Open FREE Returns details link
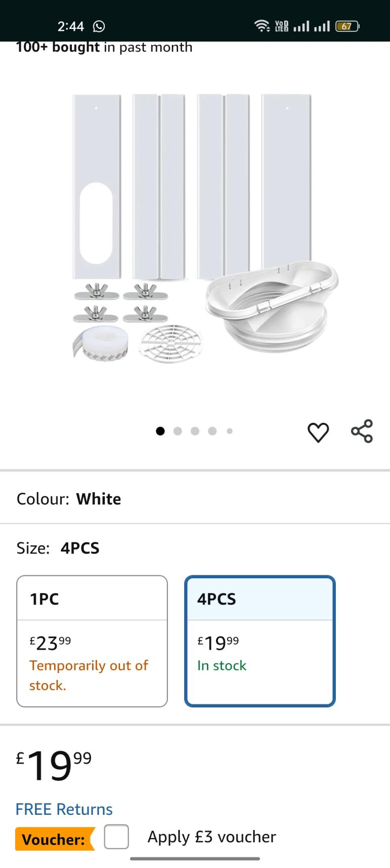Image resolution: width=390 pixels, height=868 pixels. (64, 809)
